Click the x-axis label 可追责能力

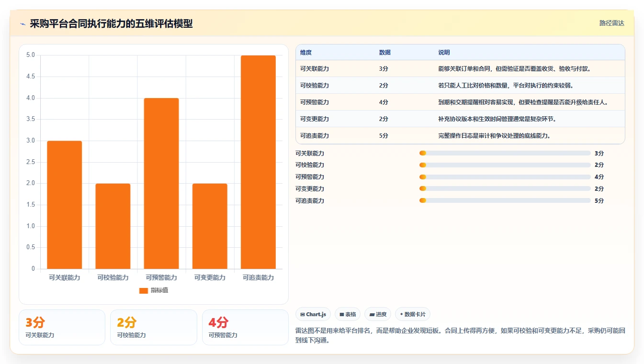(x=258, y=277)
